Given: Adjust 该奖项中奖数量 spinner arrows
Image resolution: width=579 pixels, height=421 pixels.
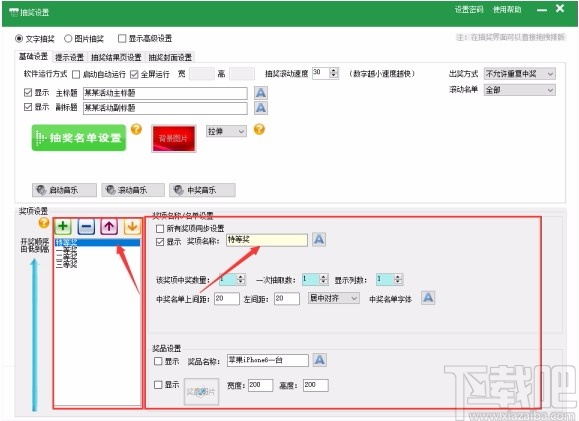Looking at the screenshot, I should pos(241,279).
